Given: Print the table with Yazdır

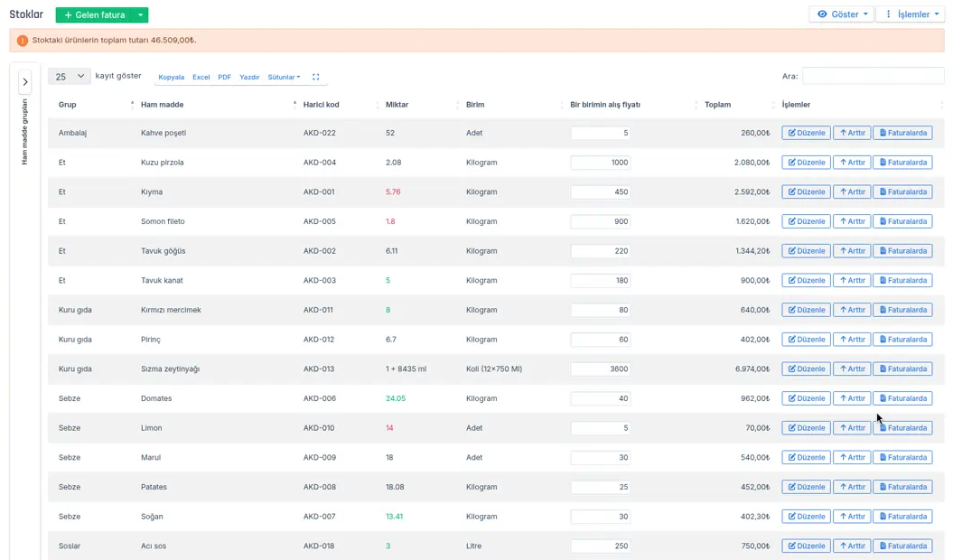Looking at the screenshot, I should pos(249,77).
